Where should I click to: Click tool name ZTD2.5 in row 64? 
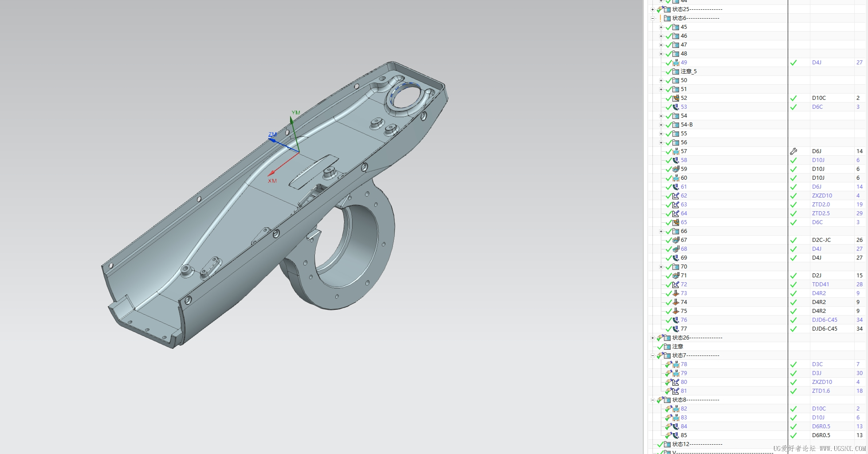point(821,213)
